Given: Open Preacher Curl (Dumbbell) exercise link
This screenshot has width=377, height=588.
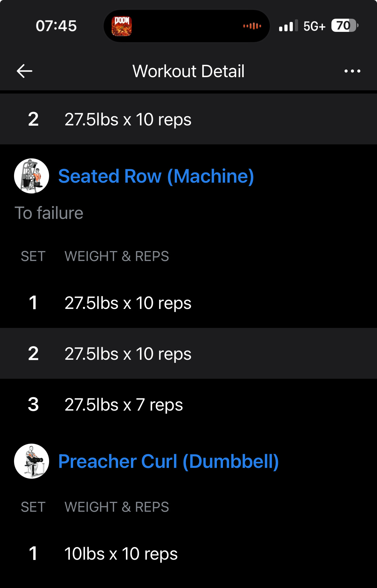Looking at the screenshot, I should (169, 461).
